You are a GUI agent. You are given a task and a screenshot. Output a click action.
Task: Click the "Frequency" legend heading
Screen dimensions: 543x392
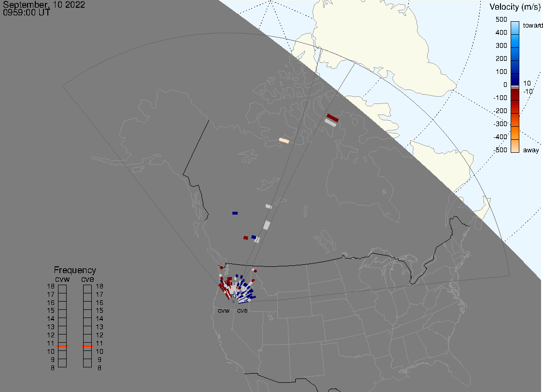[x=75, y=270]
